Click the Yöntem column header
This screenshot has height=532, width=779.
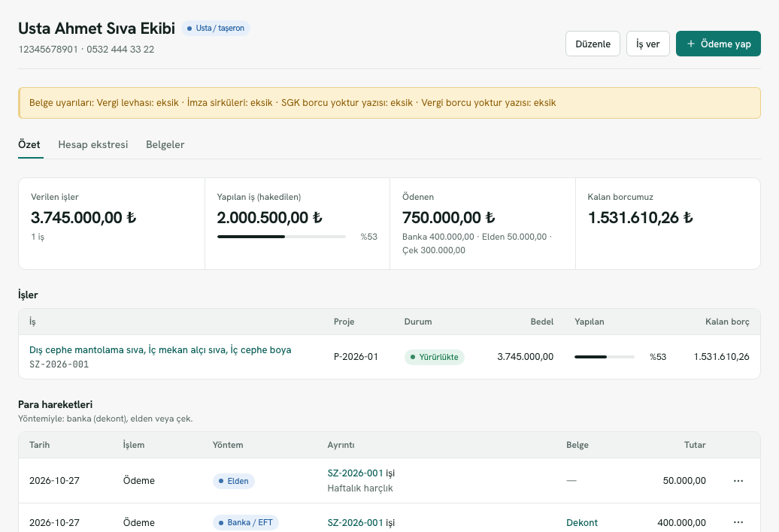[228, 445]
